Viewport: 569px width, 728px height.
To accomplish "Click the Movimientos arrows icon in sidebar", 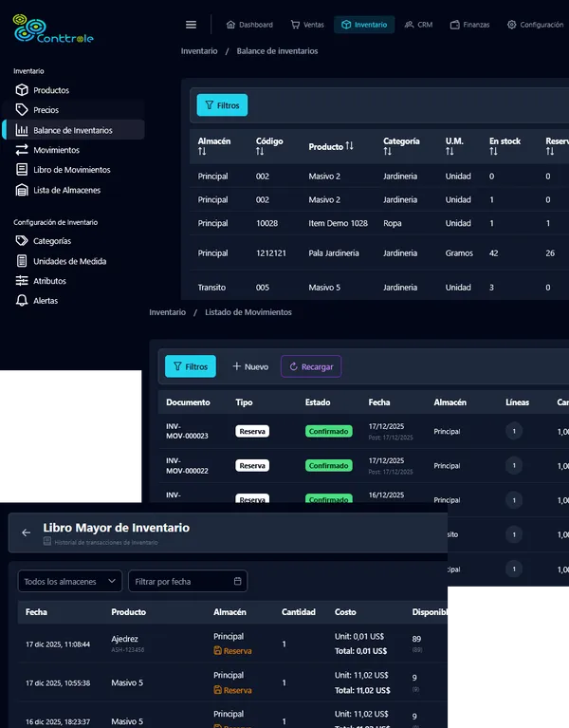I will pyautogui.click(x=22, y=150).
